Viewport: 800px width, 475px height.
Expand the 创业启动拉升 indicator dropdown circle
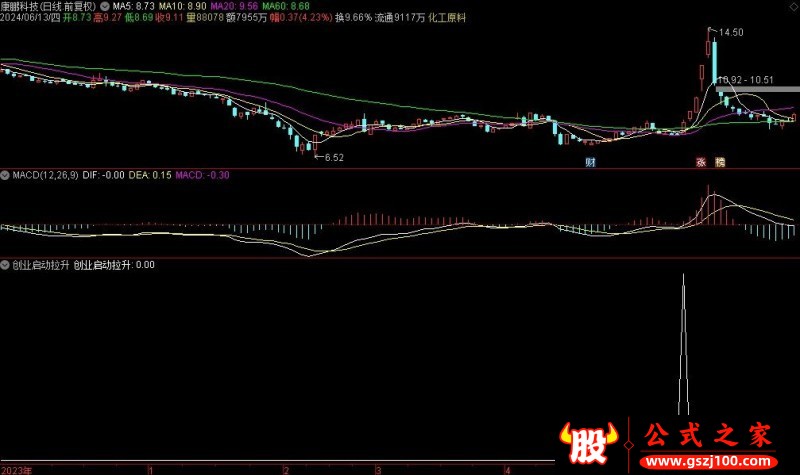6,265
